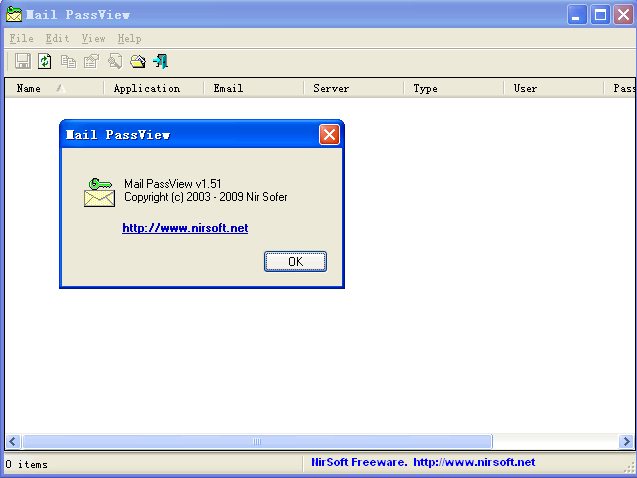This screenshot has height=478, width=637.
Task: Click the Save Selected Items toolbar icon
Action: [23, 62]
